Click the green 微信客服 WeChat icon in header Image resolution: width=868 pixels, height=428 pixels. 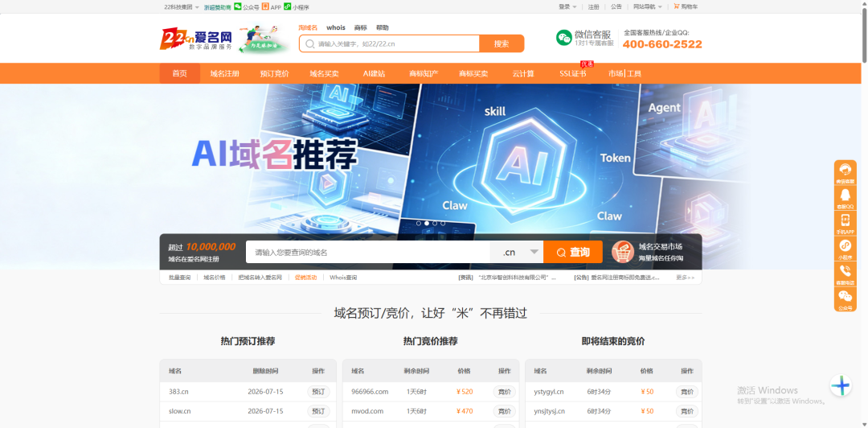(x=563, y=38)
